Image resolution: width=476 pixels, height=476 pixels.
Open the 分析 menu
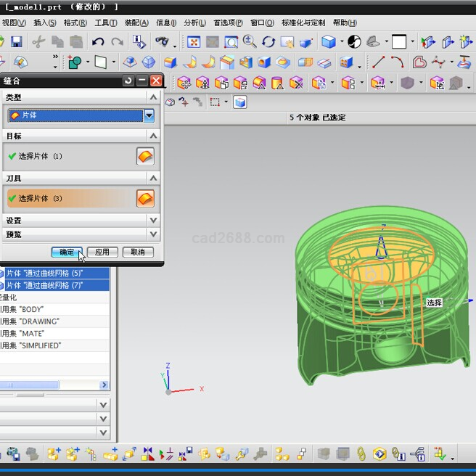coord(194,23)
